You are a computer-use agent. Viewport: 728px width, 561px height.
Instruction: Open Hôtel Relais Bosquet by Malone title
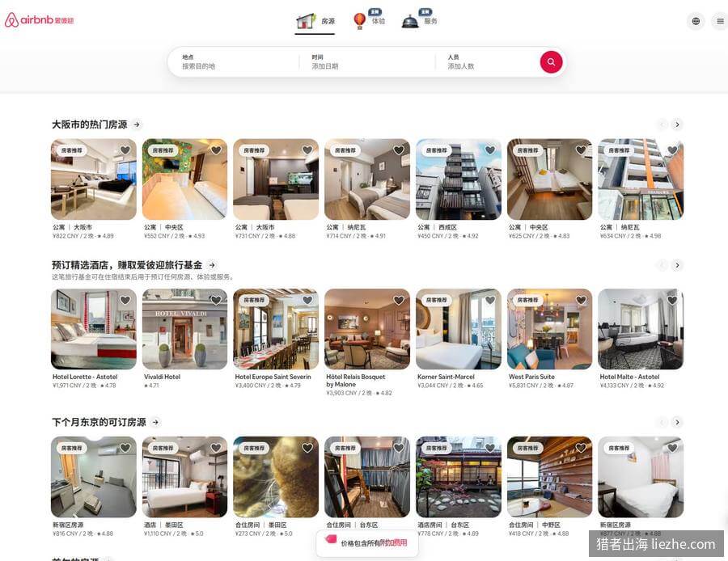pos(356,381)
